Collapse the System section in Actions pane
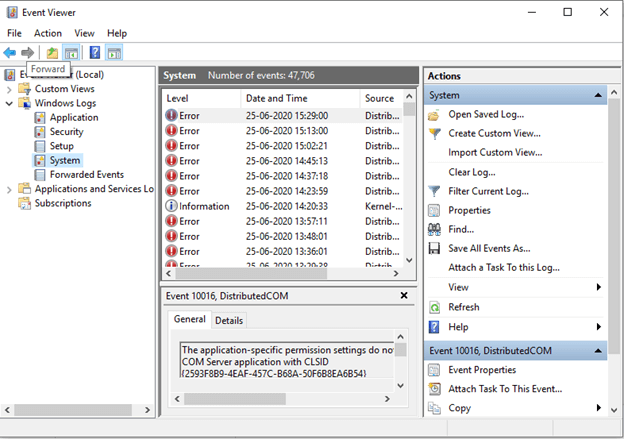This screenshot has height=439, width=624. 598,95
